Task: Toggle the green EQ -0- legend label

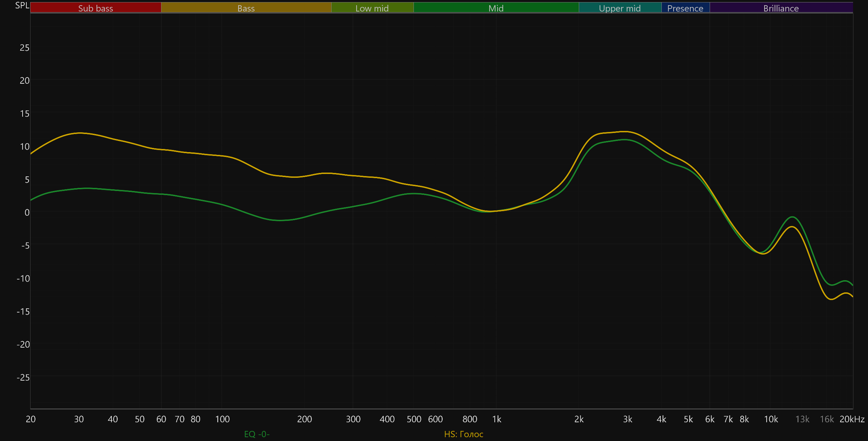Action: click(x=257, y=434)
